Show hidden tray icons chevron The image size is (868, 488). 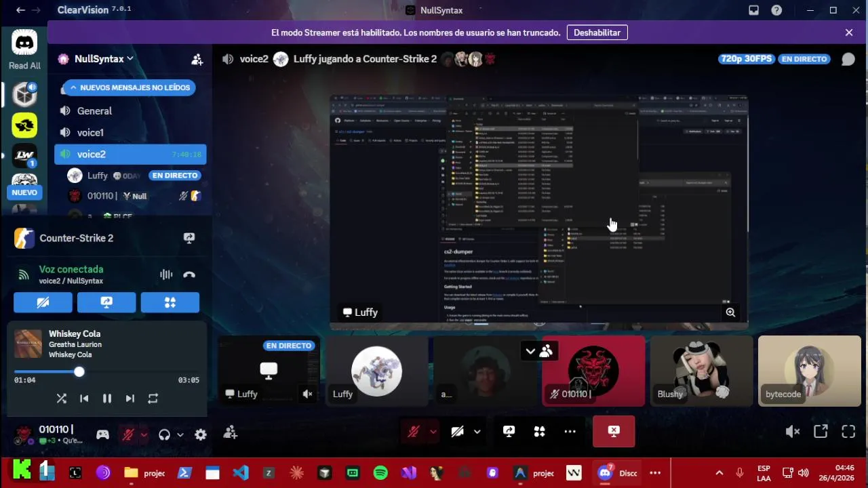(x=719, y=473)
